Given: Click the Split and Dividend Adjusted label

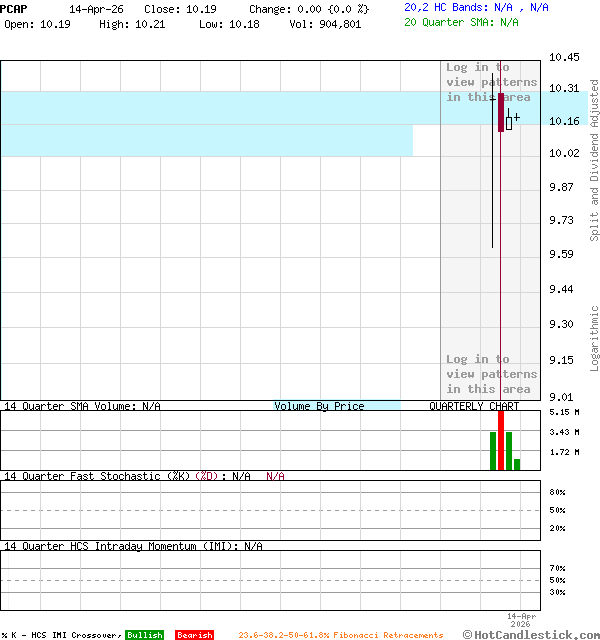Looking at the screenshot, I should [x=594, y=160].
